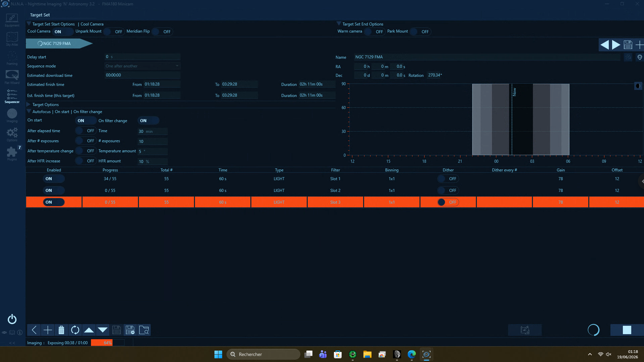Toggle Cool Camera switch
644x362 pixels.
click(63, 32)
